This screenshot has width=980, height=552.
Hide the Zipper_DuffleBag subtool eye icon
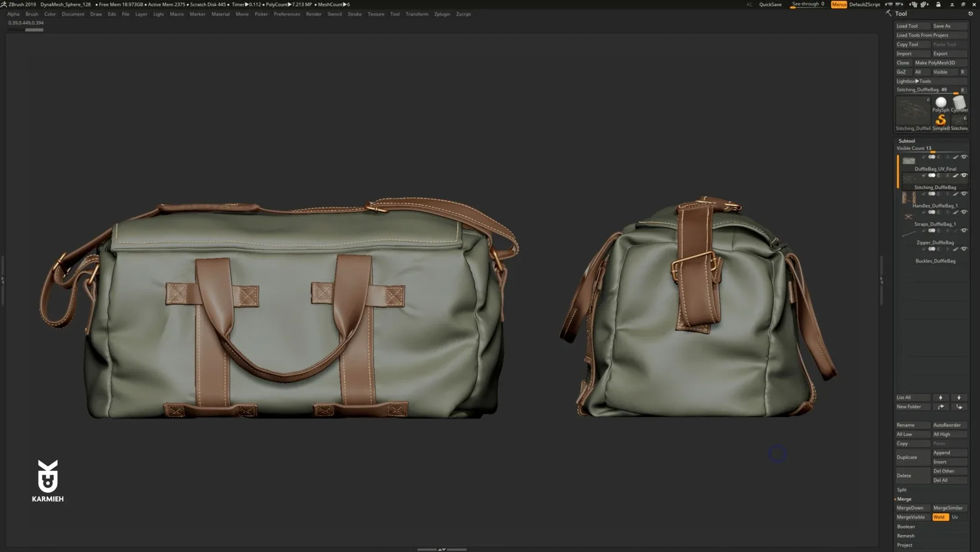click(964, 230)
